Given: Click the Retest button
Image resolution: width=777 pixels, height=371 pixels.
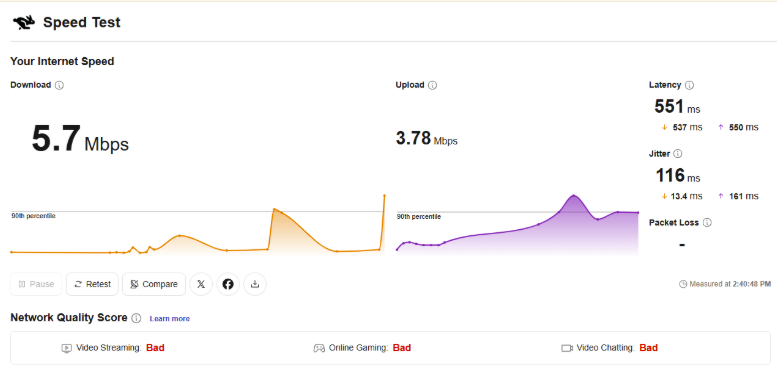Looking at the screenshot, I should tap(92, 284).
